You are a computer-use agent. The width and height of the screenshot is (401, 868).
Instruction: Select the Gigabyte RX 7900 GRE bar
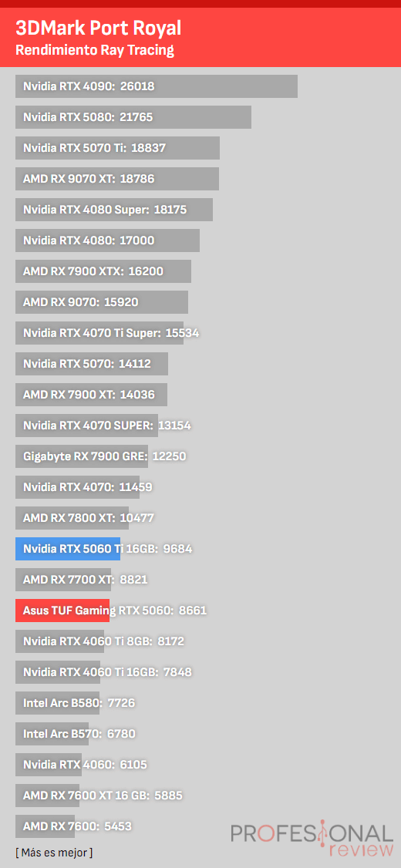(x=82, y=456)
